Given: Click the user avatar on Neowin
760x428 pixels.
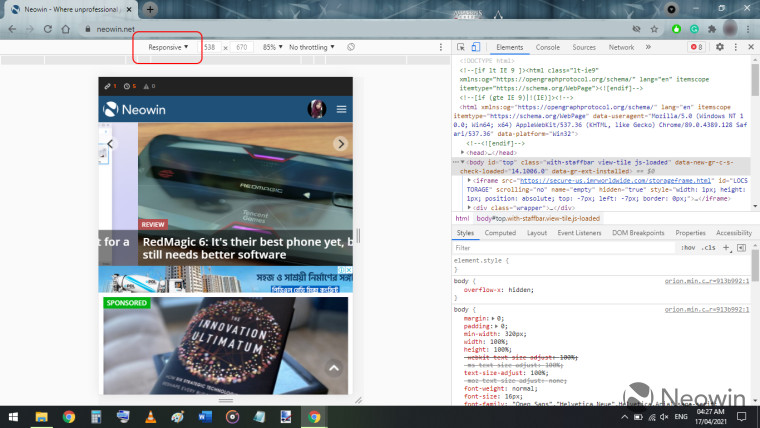Looking at the screenshot, I should [317, 109].
